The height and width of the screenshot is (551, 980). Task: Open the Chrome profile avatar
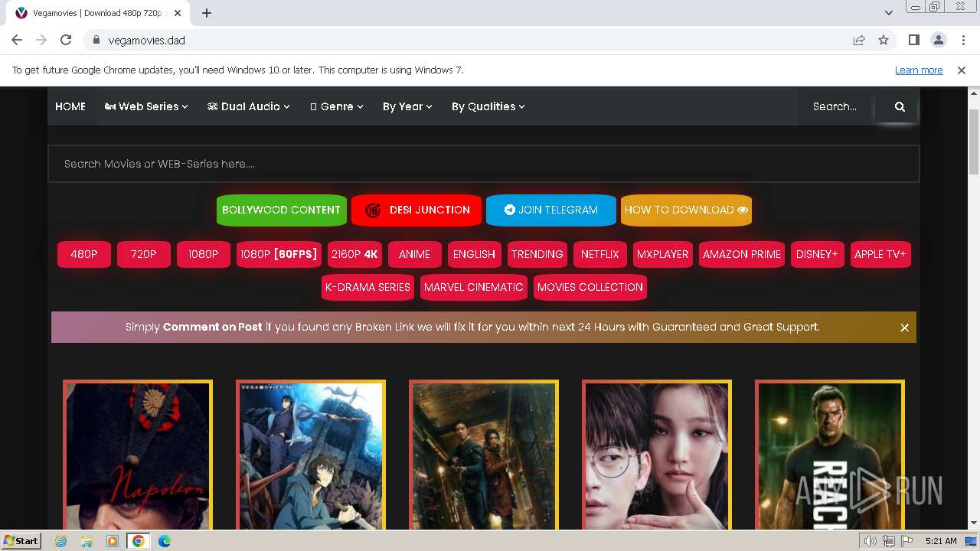pyautogui.click(x=938, y=40)
